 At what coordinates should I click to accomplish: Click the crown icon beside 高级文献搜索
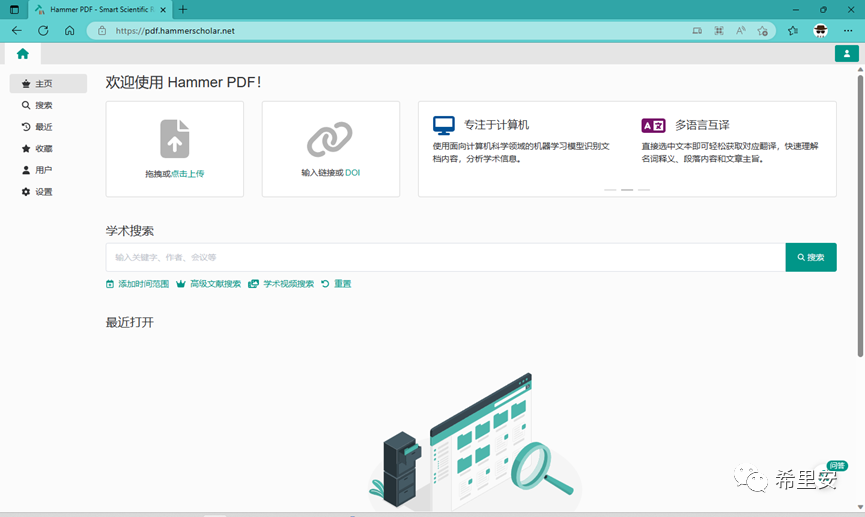click(x=180, y=284)
